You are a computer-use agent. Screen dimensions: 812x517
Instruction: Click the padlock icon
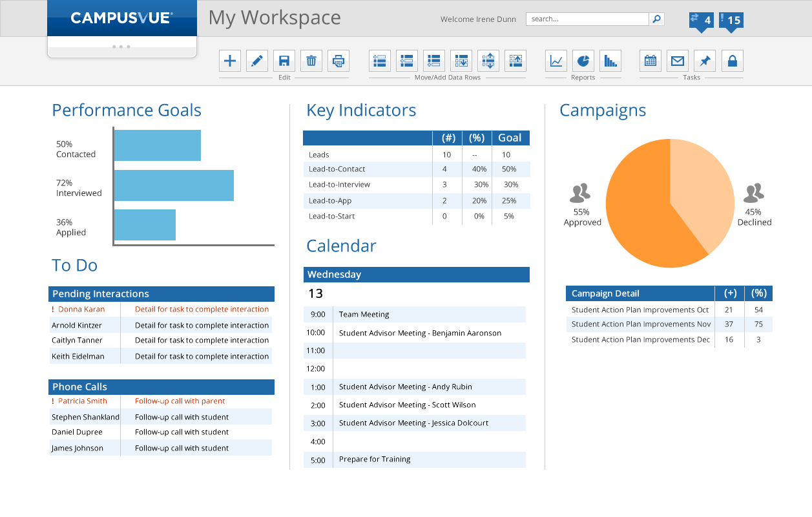pos(732,61)
